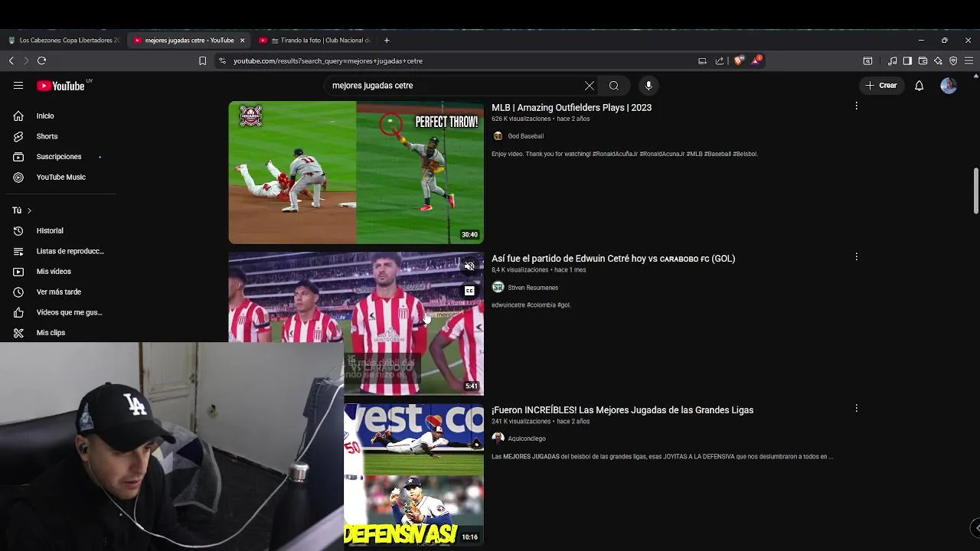This screenshot has width=980, height=551.
Task: Open YouTube notifications bell
Action: [x=919, y=86]
